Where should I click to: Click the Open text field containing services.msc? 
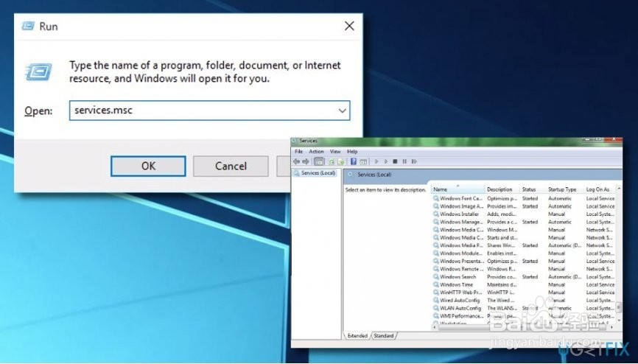[x=209, y=111]
